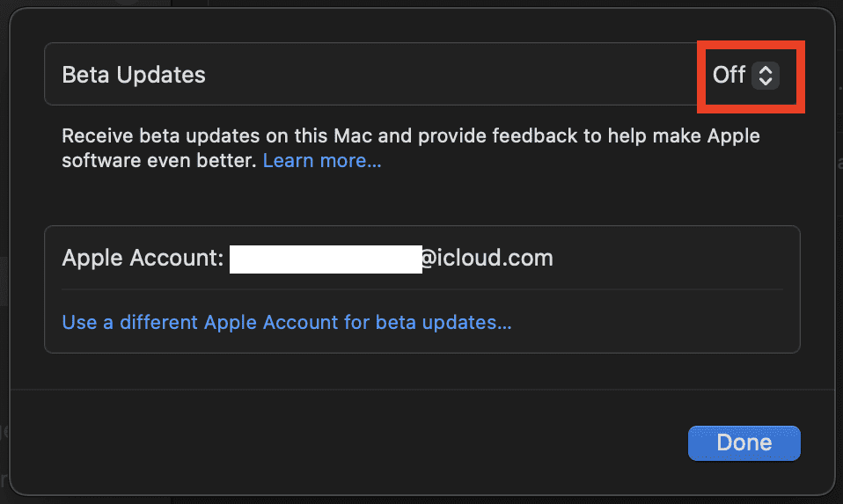Screen dimensions: 843x504
Task: Click "Use a different Apple Account for beta updates…"
Action: [x=287, y=322]
